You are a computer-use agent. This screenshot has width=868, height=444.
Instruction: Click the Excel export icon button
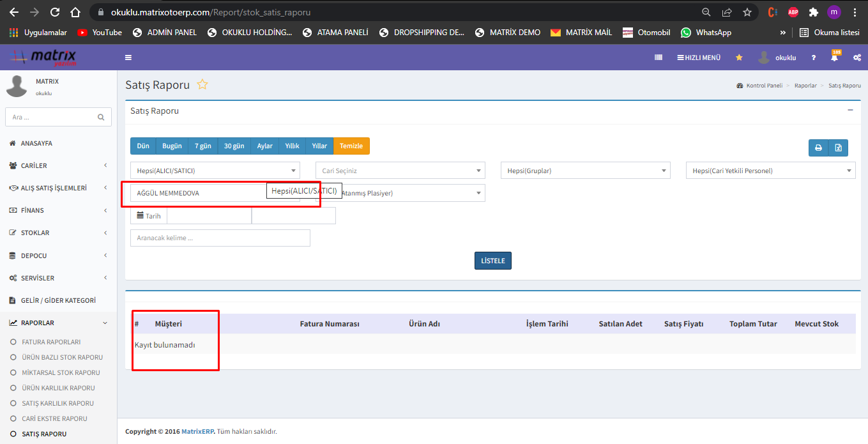[x=838, y=148]
